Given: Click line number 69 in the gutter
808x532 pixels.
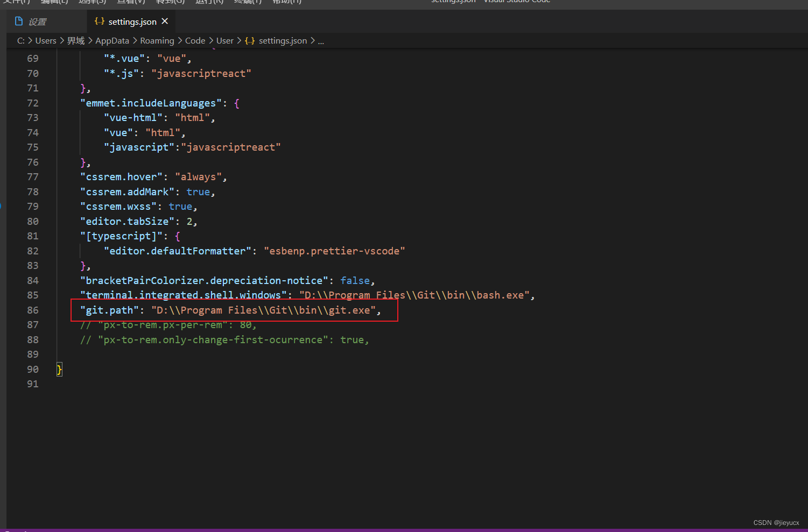Looking at the screenshot, I should (x=33, y=58).
